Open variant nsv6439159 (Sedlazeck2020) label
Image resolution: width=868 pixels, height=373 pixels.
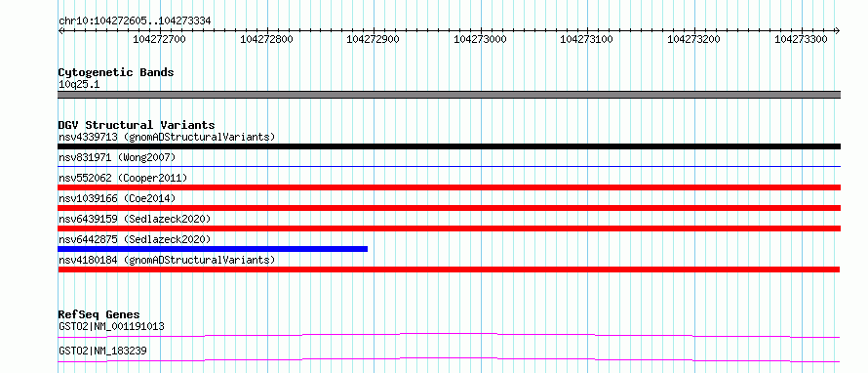click(x=135, y=219)
